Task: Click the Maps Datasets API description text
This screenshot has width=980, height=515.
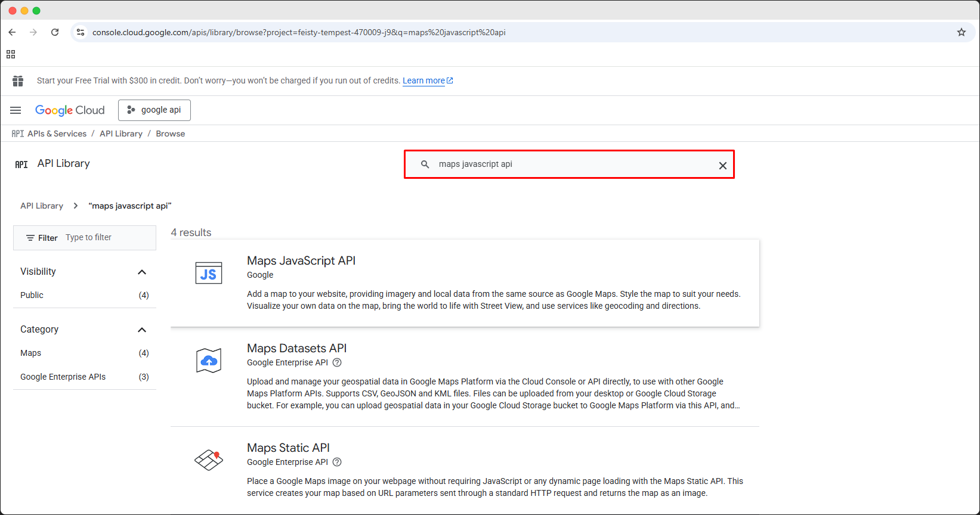Action: click(493, 393)
